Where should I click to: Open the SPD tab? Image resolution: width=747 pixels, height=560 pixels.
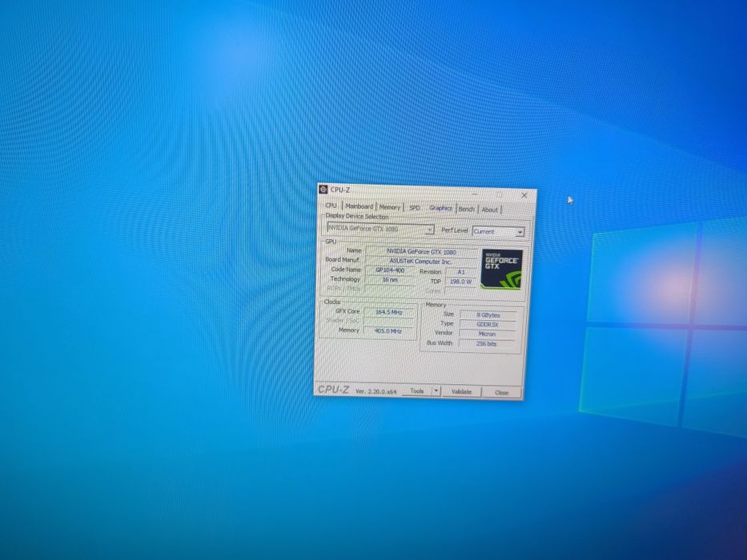point(415,208)
